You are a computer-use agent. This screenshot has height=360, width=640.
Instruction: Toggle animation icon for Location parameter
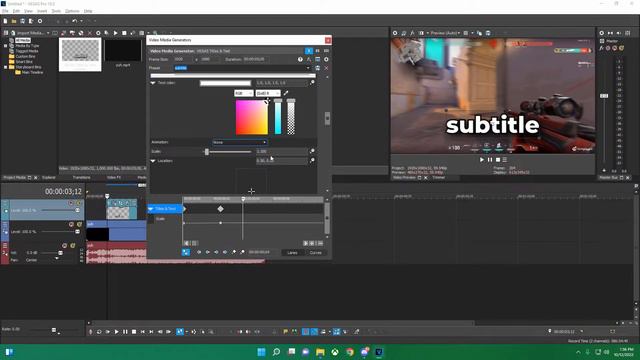click(312, 161)
